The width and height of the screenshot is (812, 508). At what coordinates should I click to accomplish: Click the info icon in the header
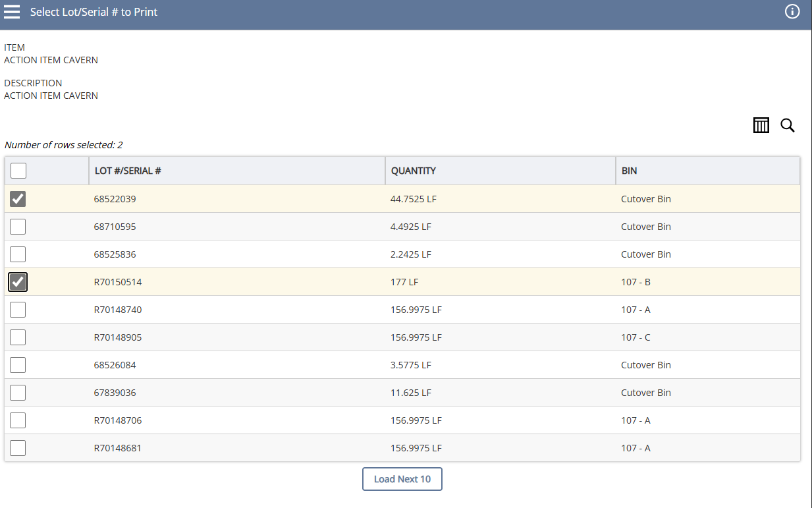click(x=792, y=11)
